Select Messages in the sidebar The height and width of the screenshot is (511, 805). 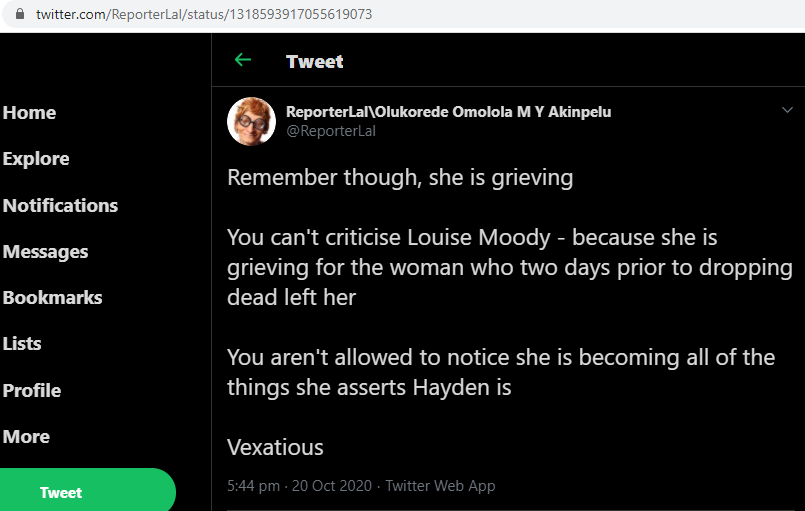(x=46, y=252)
